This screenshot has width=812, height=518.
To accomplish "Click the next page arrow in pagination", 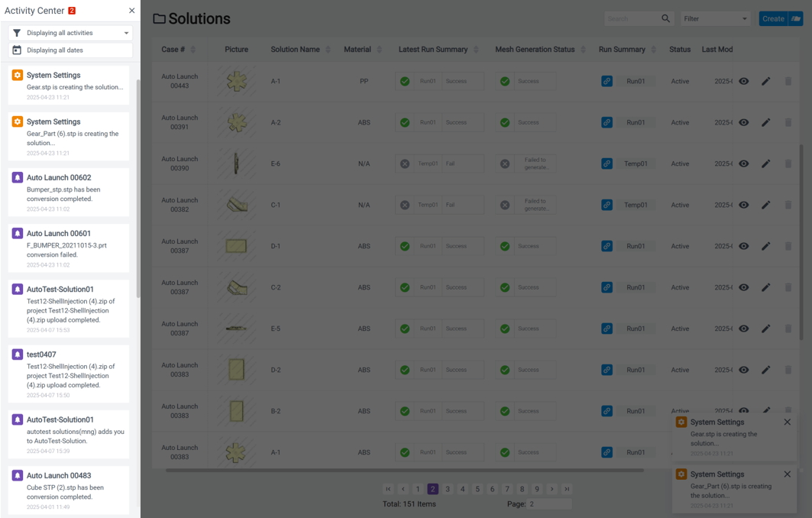I will (552, 489).
